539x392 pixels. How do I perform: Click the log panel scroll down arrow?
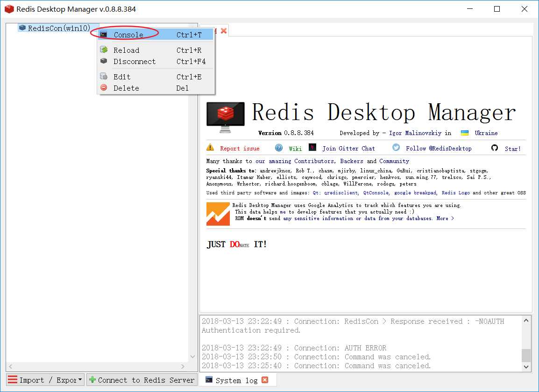[526, 367]
